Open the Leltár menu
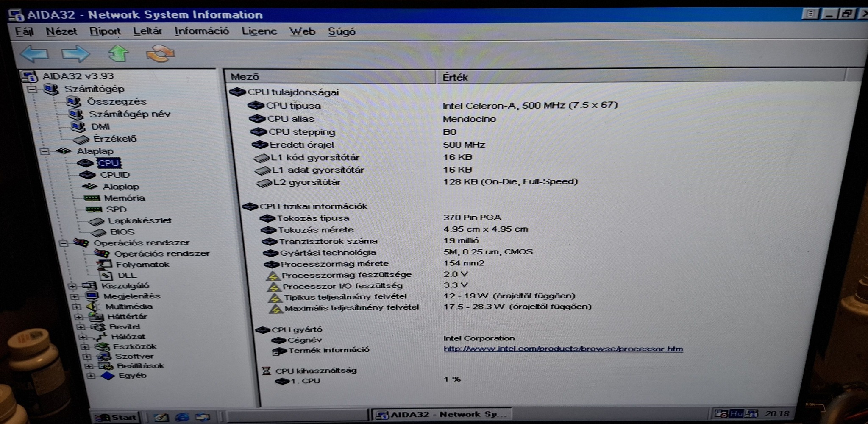The image size is (868, 424). tap(147, 31)
